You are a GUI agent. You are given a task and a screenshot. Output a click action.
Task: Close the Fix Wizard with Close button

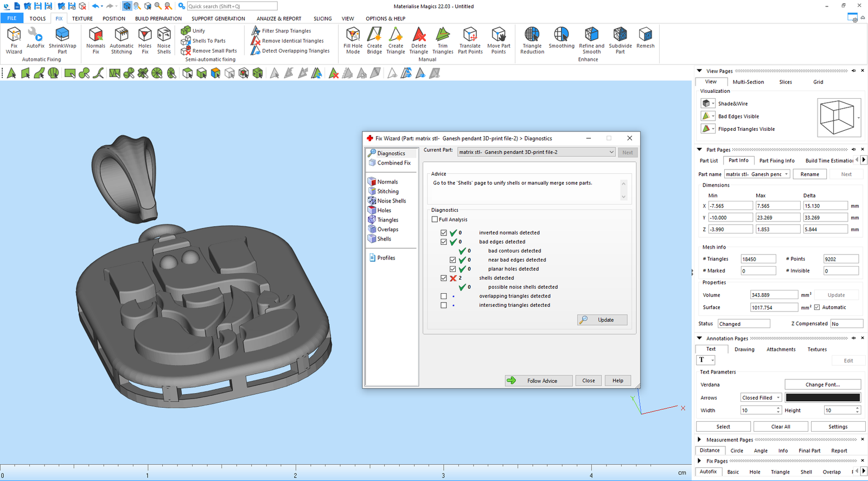tap(589, 381)
